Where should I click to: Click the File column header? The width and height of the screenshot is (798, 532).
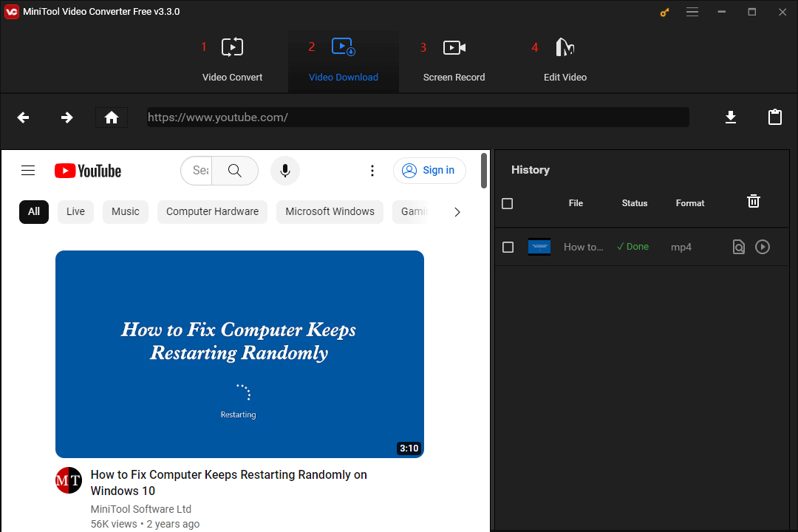click(576, 203)
